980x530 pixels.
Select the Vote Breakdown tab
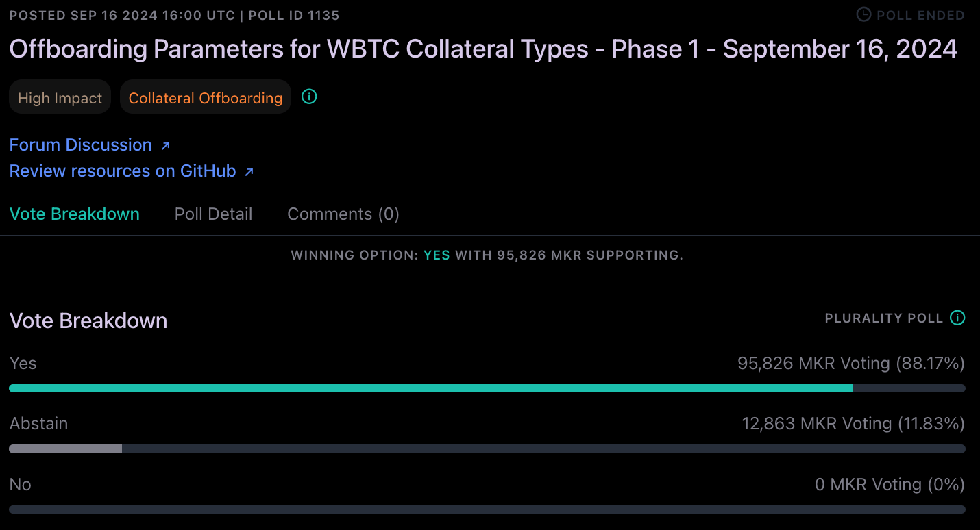click(75, 214)
